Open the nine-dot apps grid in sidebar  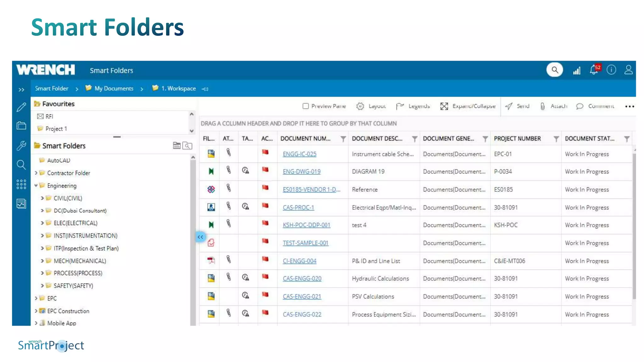[21, 184]
